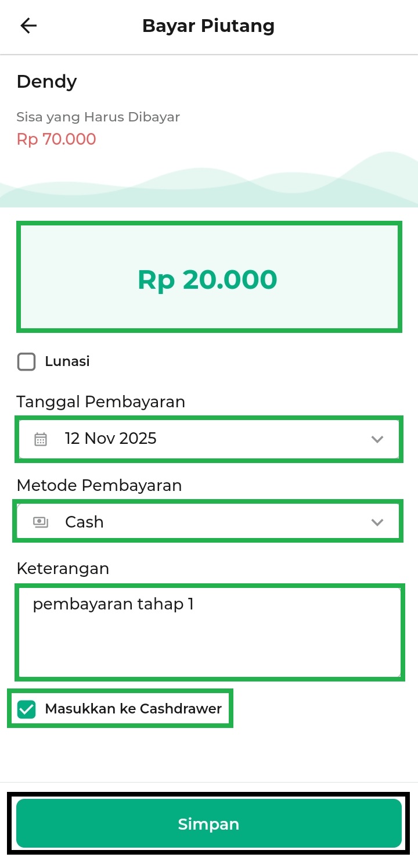
Task: Toggle the Lunasi checkbox
Action: coord(27,362)
